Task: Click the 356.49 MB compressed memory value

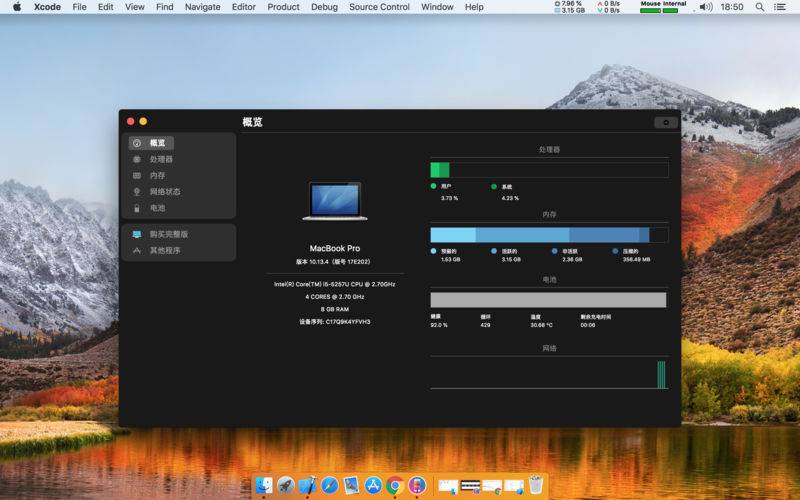Action: tap(636, 260)
